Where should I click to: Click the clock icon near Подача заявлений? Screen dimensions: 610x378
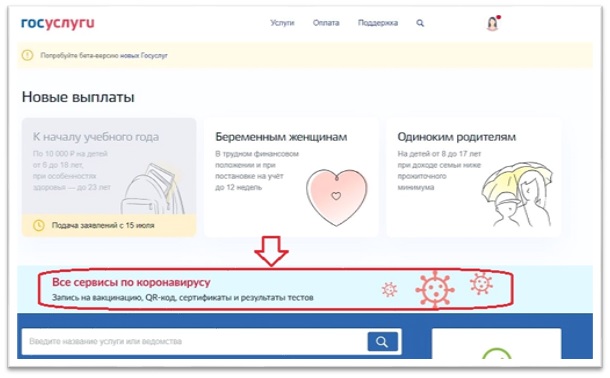(x=39, y=225)
